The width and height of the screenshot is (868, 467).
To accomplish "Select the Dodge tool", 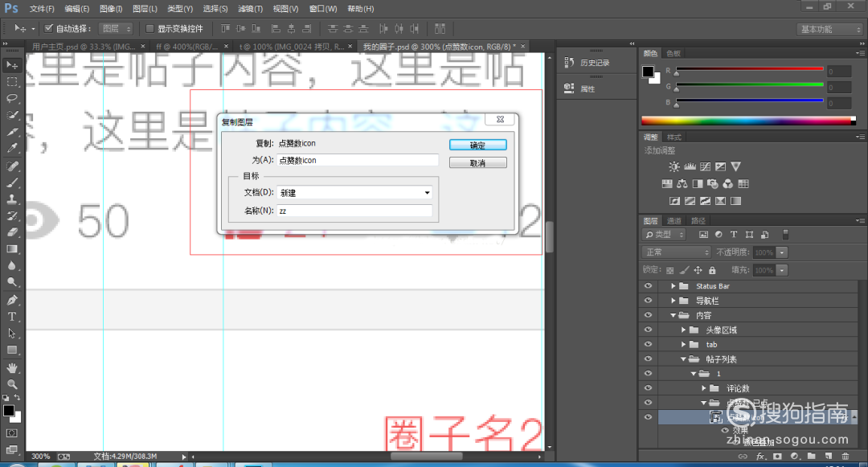I will click(11, 282).
